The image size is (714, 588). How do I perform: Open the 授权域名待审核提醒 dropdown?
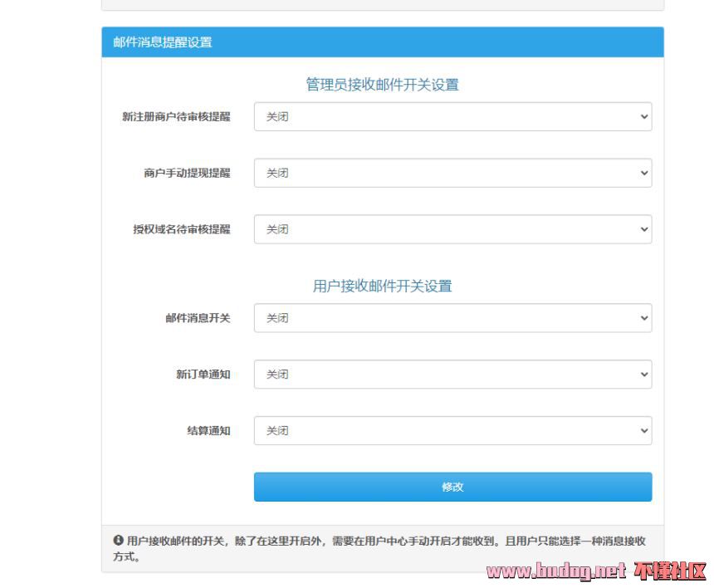click(452, 230)
